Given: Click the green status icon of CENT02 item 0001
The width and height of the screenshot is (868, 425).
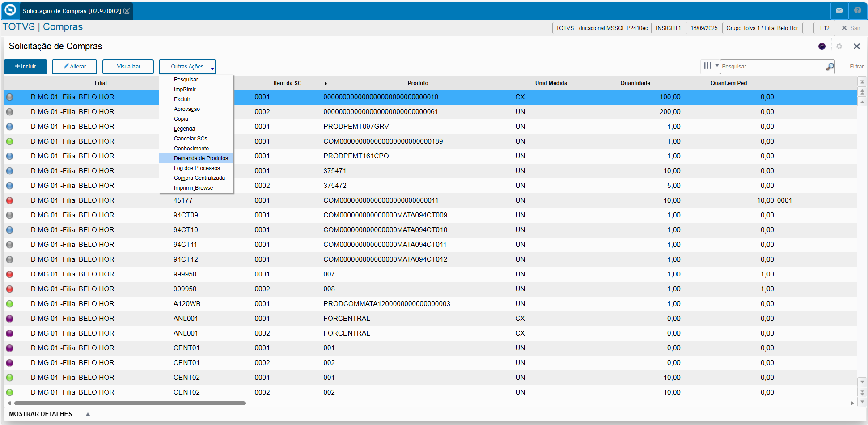Looking at the screenshot, I should pyautogui.click(x=9, y=378).
